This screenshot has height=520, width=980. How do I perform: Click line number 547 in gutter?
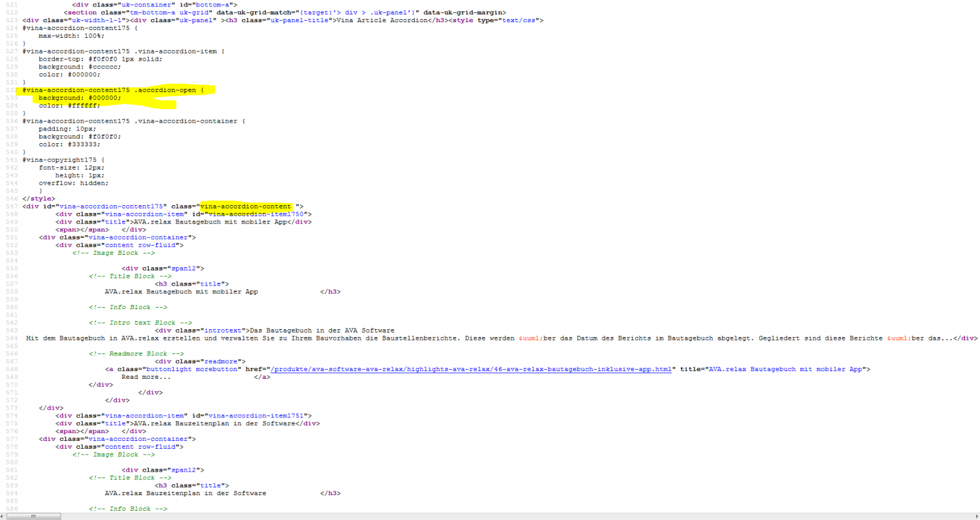coord(10,206)
